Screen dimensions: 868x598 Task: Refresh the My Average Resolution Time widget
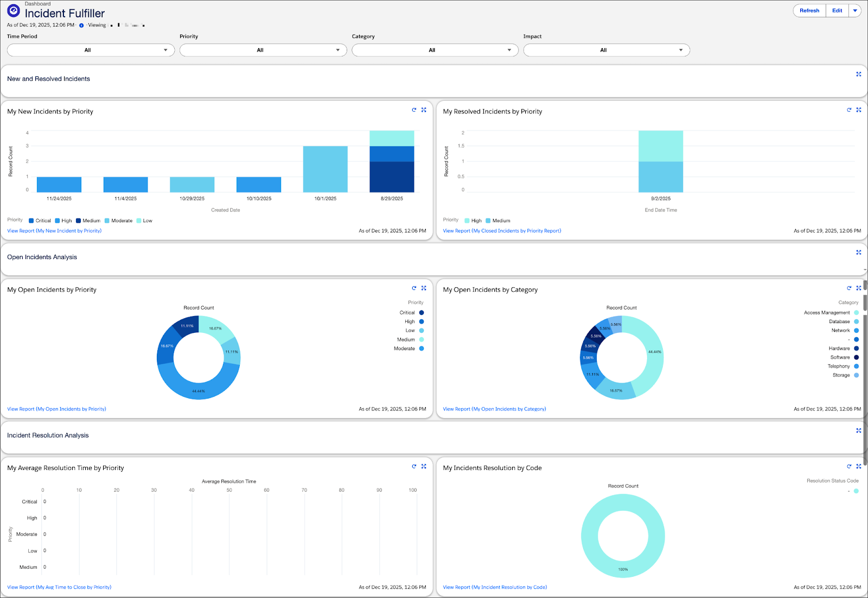(414, 466)
